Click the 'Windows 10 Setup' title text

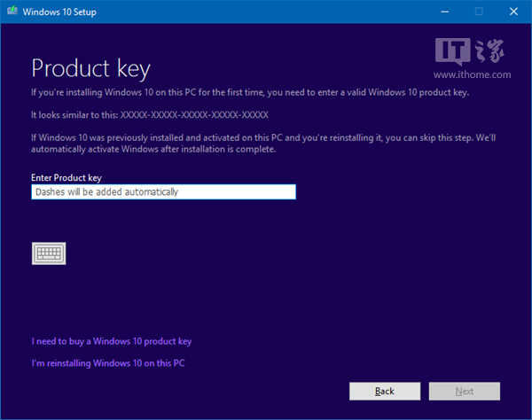59,12
